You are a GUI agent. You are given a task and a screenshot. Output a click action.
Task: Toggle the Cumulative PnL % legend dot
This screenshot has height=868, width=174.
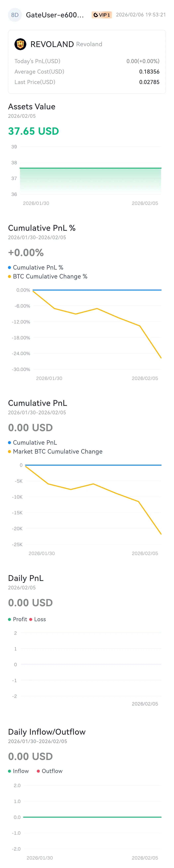pos(9,267)
